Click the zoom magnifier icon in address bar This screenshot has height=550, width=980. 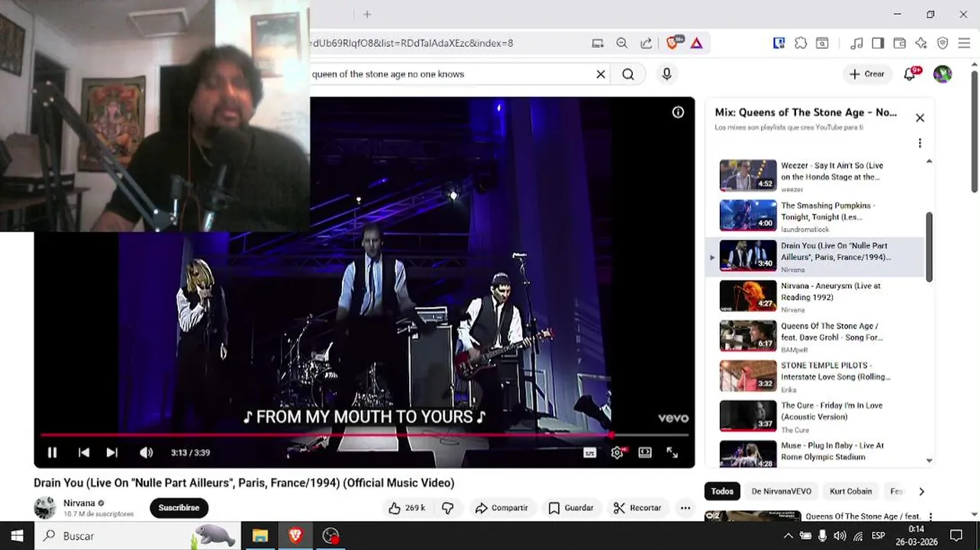pyautogui.click(x=622, y=44)
